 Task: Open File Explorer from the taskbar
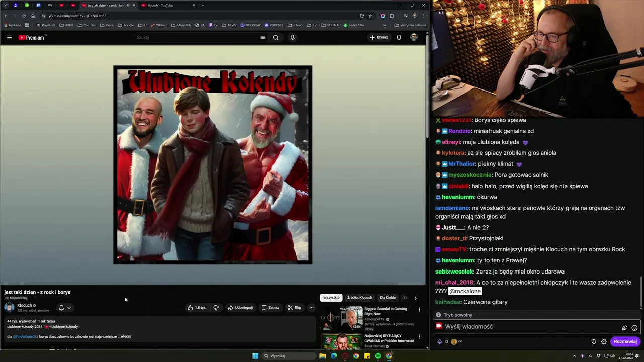click(323, 356)
